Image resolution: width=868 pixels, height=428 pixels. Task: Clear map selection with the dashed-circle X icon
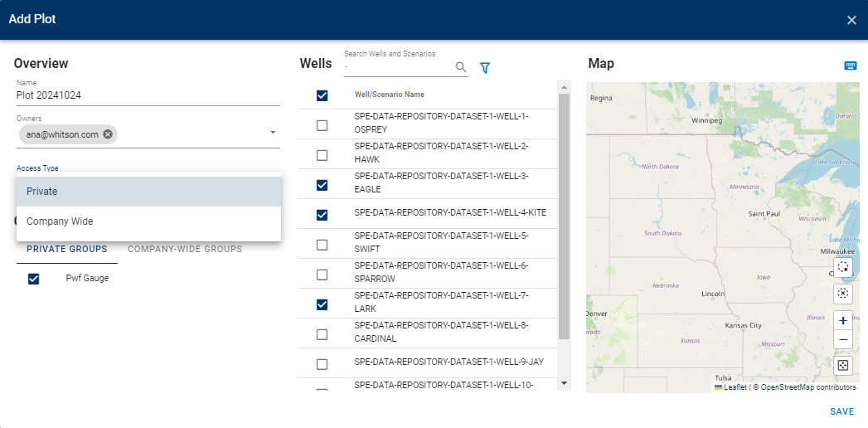coord(843,294)
